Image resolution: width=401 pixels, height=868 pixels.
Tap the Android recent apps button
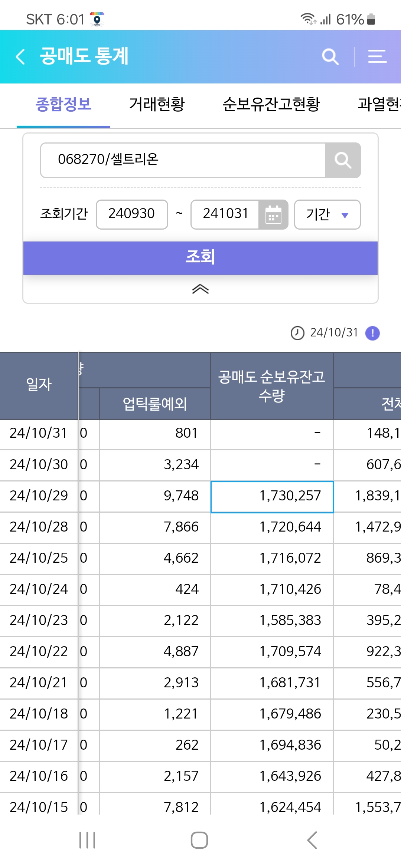coord(87,840)
